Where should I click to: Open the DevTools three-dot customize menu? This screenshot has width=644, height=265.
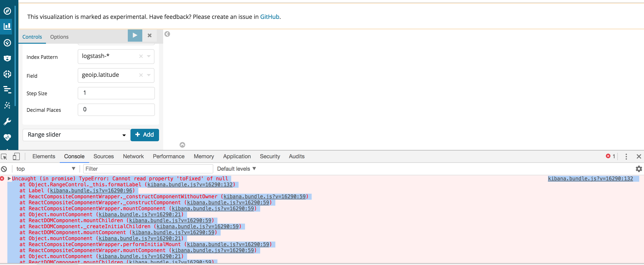(x=626, y=157)
